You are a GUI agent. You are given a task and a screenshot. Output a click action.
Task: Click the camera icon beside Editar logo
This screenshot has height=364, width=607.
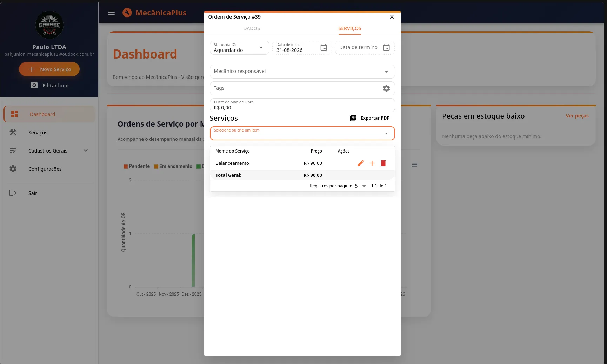coord(34,85)
